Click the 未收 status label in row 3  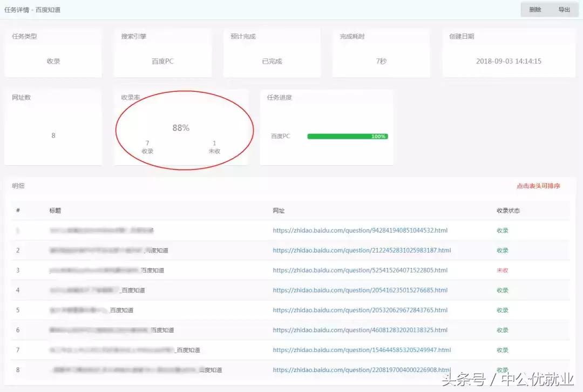click(501, 270)
